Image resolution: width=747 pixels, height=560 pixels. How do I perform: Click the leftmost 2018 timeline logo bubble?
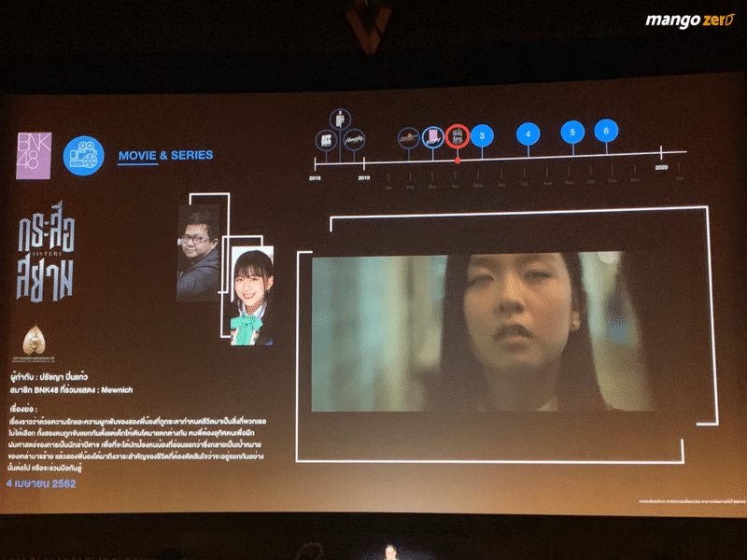(326, 141)
